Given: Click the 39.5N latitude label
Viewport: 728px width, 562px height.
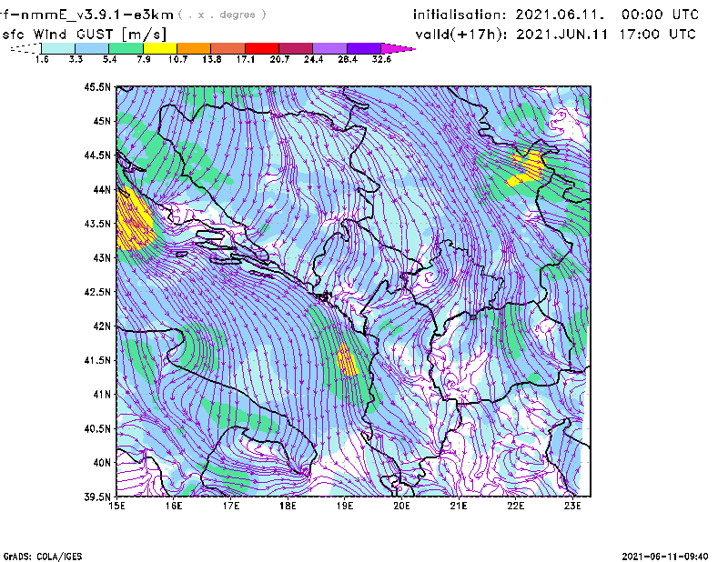Looking at the screenshot, I should coord(97,497).
